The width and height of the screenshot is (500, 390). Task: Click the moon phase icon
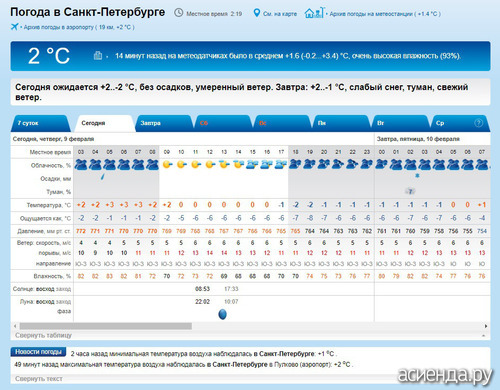(222, 314)
